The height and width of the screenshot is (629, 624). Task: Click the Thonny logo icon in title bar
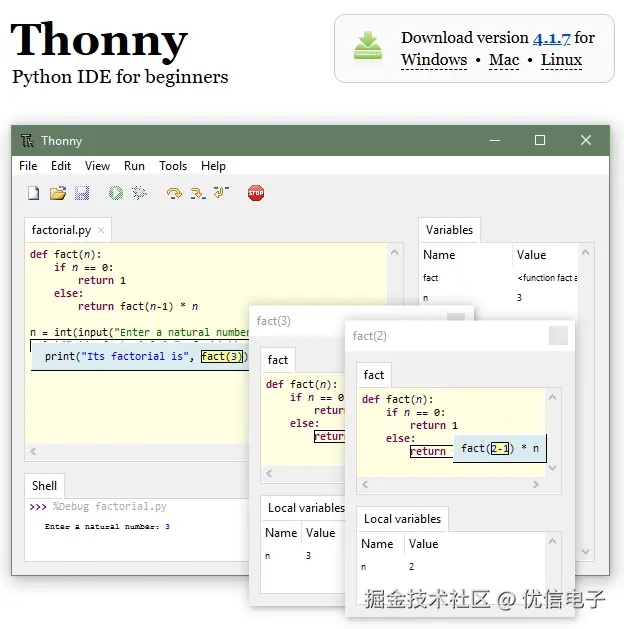click(27, 141)
